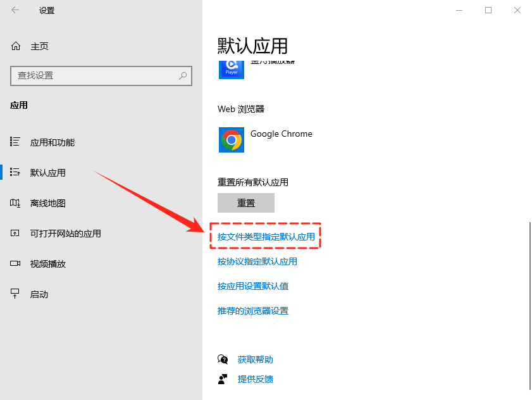Viewport: 532px width, 400px height.
Task: Click the 启动 startup icon
Action: [16, 294]
